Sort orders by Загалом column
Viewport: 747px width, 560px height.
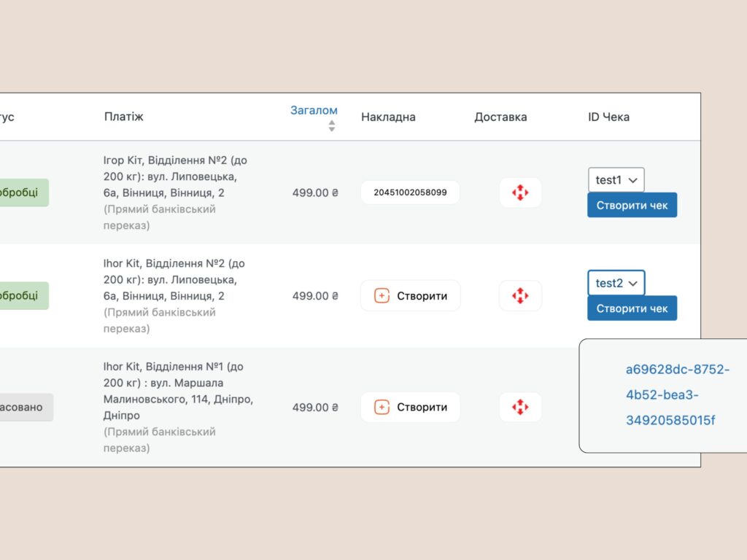[x=314, y=111]
